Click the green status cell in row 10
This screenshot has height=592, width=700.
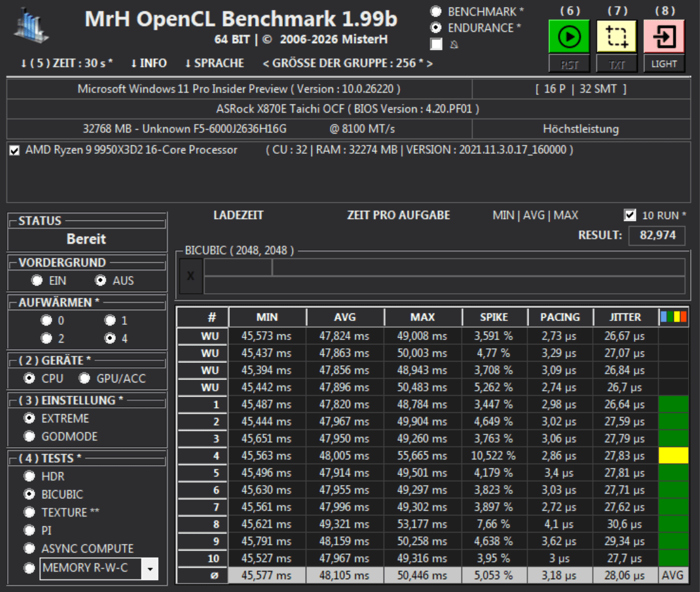point(673,558)
